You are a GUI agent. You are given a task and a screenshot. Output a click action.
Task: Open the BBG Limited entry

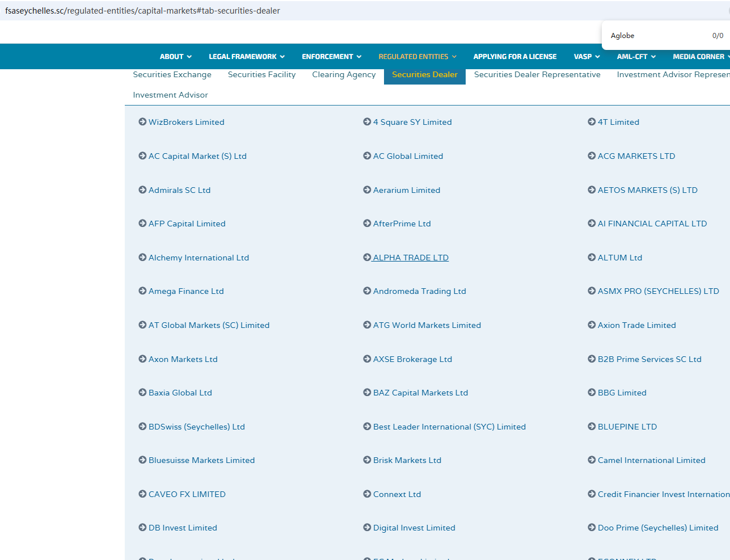622,393
